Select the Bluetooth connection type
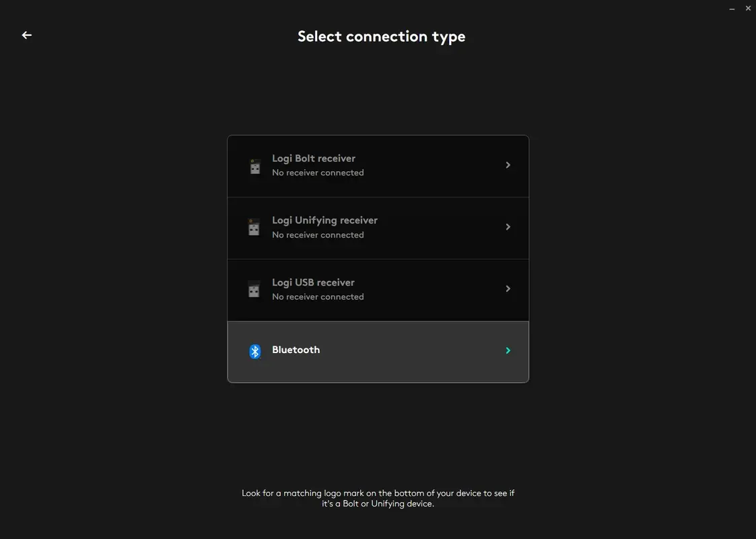The width and height of the screenshot is (756, 539). pyautogui.click(x=378, y=350)
